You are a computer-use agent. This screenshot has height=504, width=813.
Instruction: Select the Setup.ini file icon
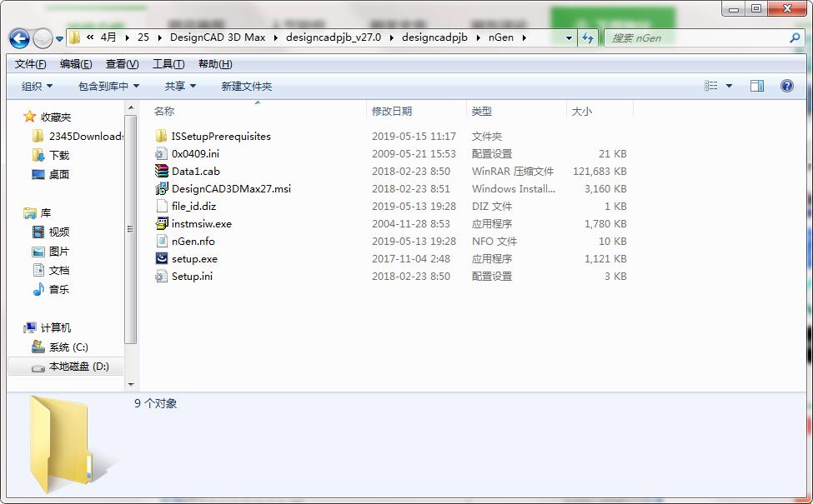point(161,276)
